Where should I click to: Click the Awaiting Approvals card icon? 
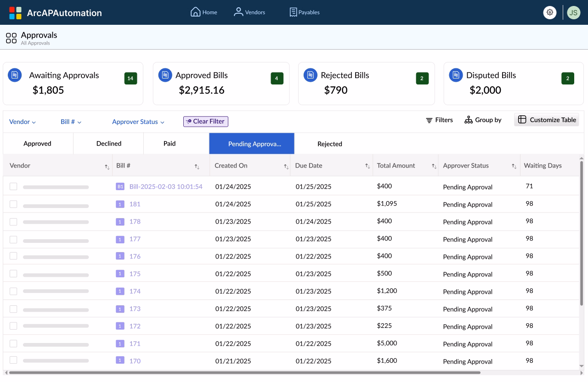pyautogui.click(x=15, y=75)
